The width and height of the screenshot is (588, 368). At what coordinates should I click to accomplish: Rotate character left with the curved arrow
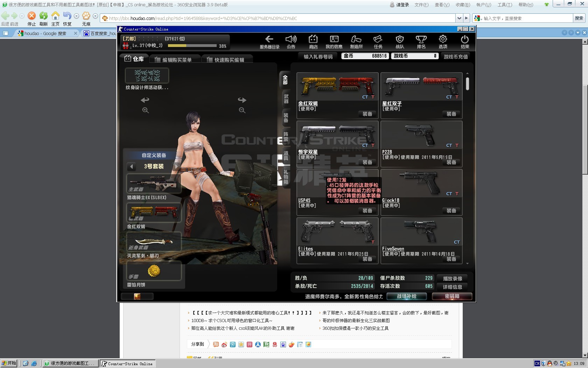(x=145, y=100)
